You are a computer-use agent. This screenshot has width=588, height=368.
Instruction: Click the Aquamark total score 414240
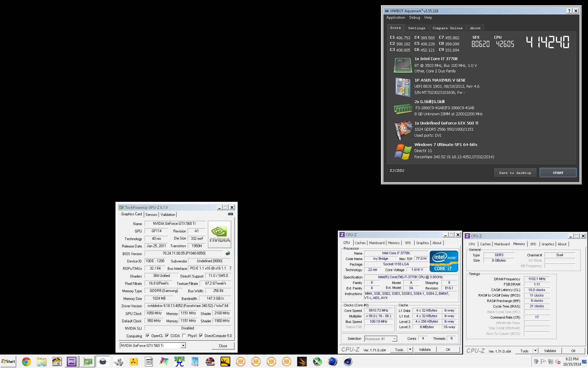tap(548, 42)
